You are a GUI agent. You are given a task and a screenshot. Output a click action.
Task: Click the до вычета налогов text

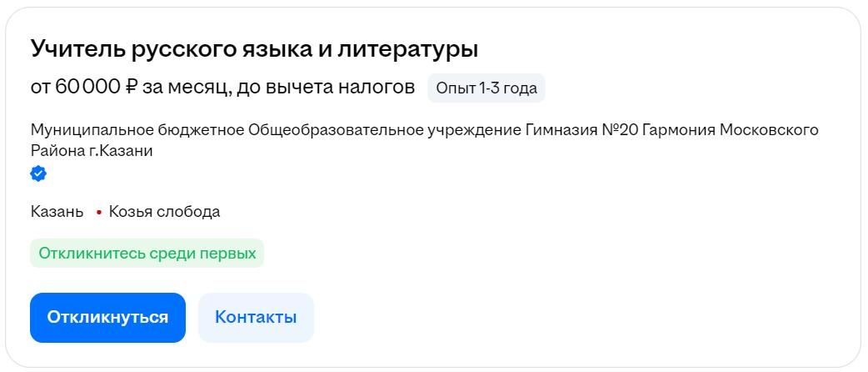click(x=326, y=88)
